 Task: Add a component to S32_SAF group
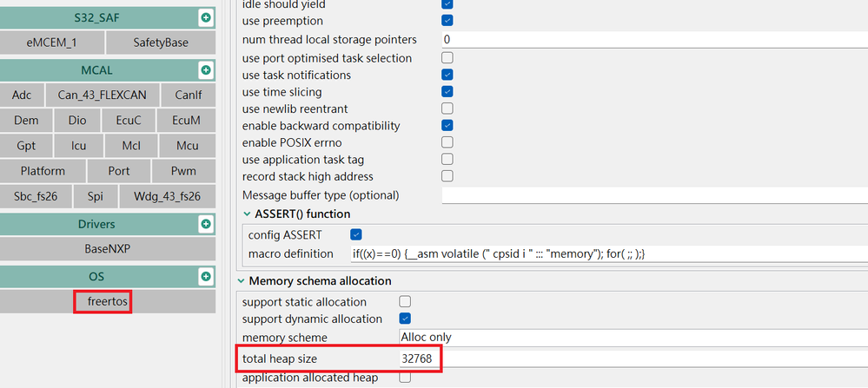click(x=206, y=17)
